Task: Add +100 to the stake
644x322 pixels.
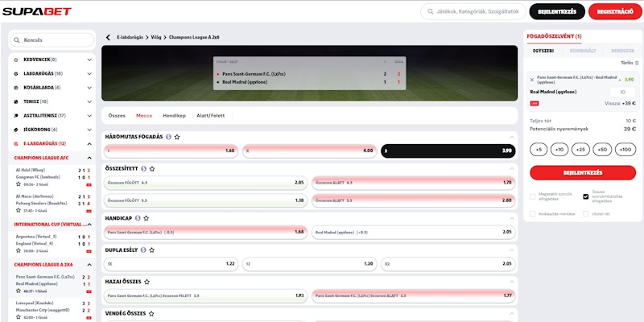Action: coord(625,150)
